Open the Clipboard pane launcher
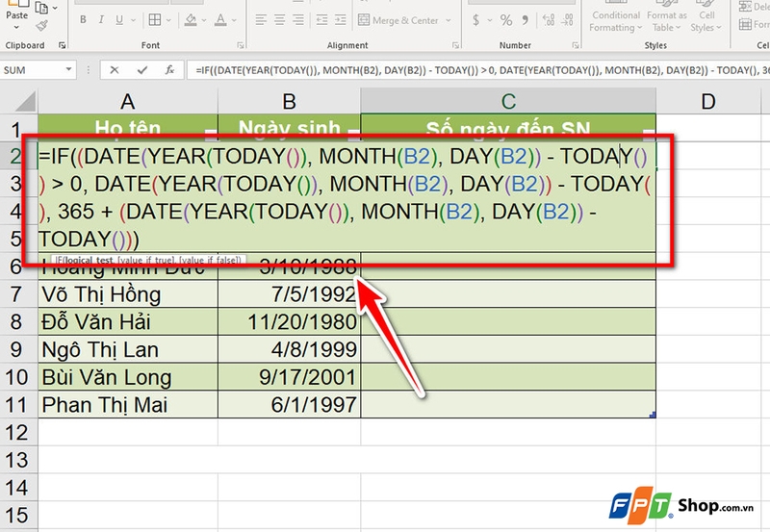This screenshot has width=770, height=532. [x=62, y=45]
